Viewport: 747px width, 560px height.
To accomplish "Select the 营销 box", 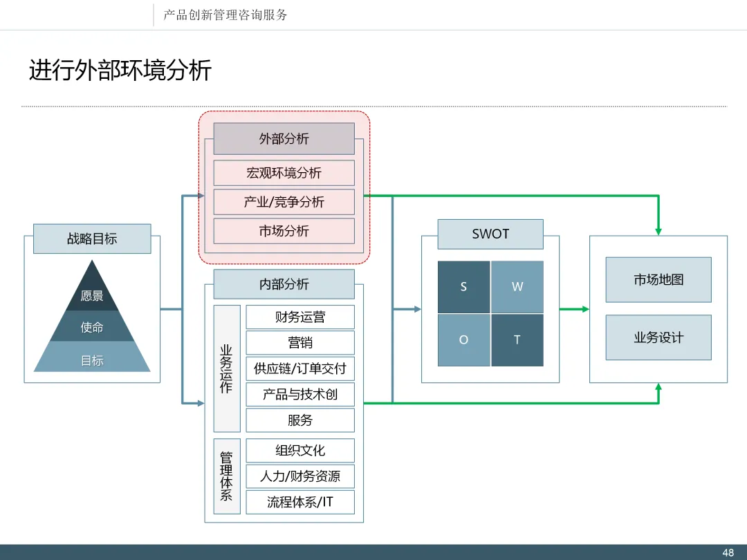I will coord(300,343).
